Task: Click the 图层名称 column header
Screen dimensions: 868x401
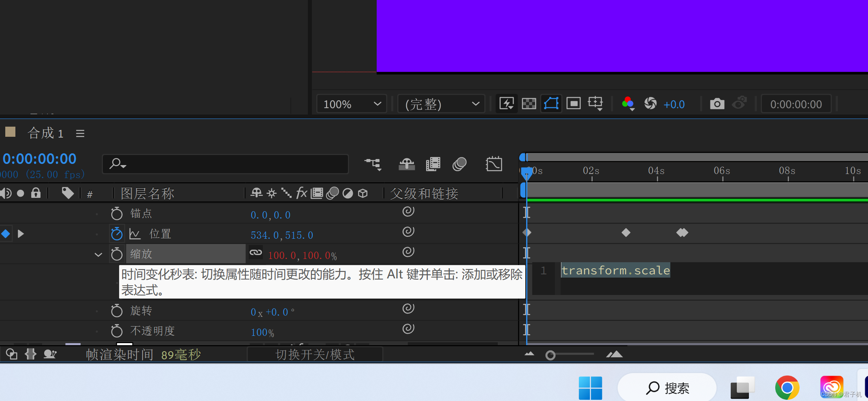Action: [x=147, y=193]
